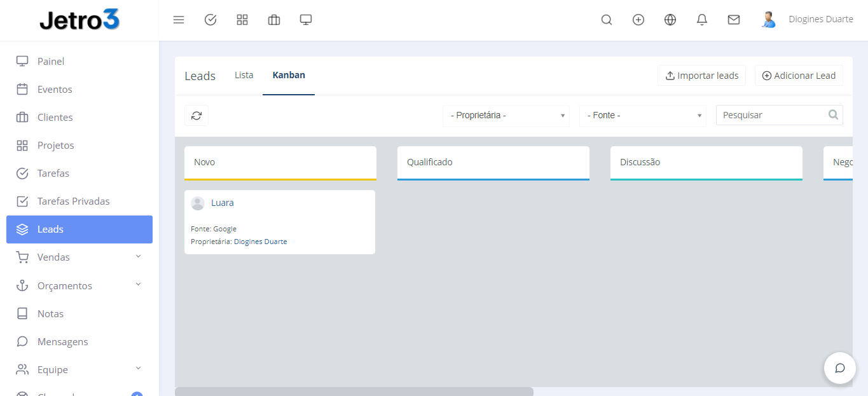The height and width of the screenshot is (396, 868).
Task: Open the tasks checkmark icon in top bar
Action: point(210,20)
